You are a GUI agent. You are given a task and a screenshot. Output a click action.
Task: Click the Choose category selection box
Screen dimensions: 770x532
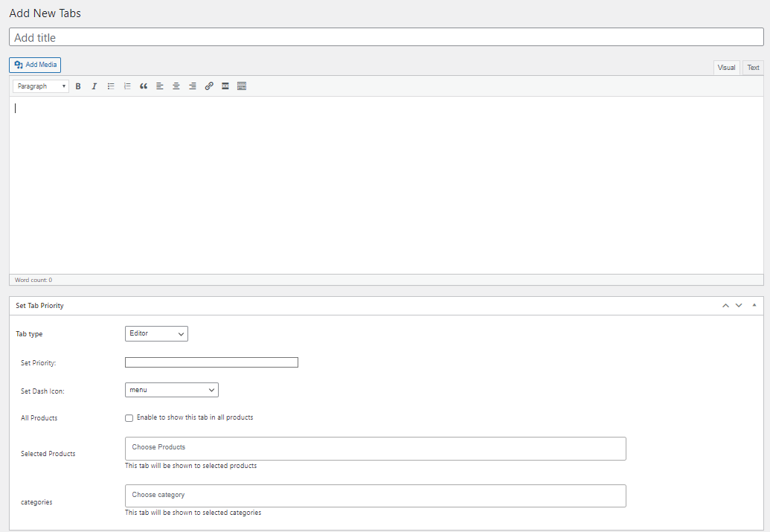(375, 496)
